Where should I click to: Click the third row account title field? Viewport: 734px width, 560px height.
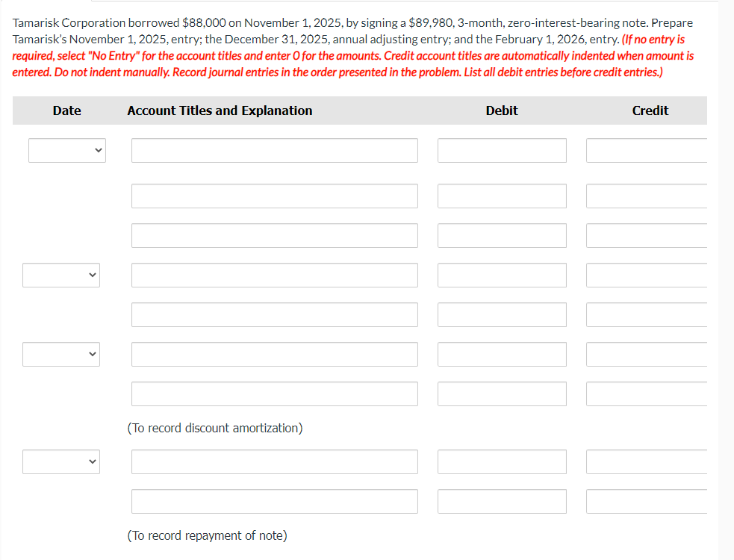pos(275,235)
